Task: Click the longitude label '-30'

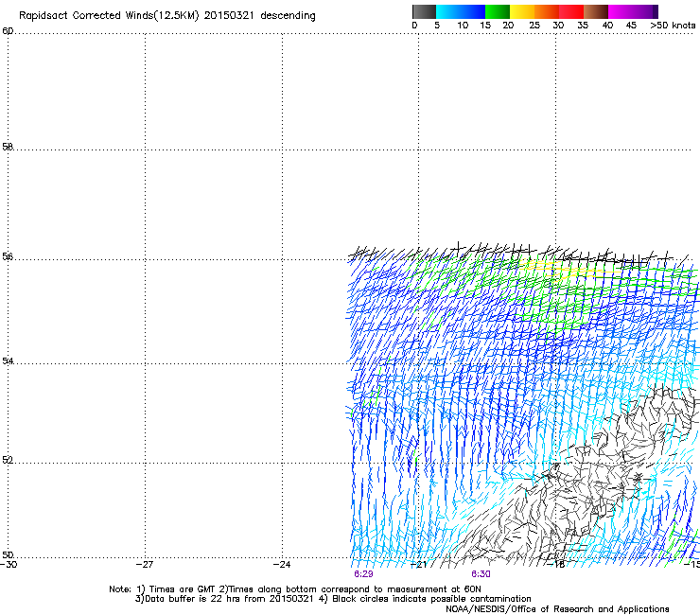Action: (9, 564)
